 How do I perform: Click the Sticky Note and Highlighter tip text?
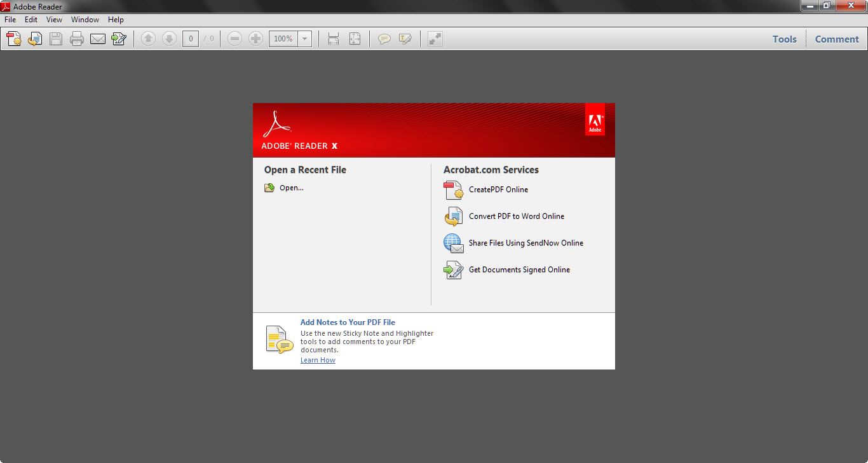tap(367, 342)
